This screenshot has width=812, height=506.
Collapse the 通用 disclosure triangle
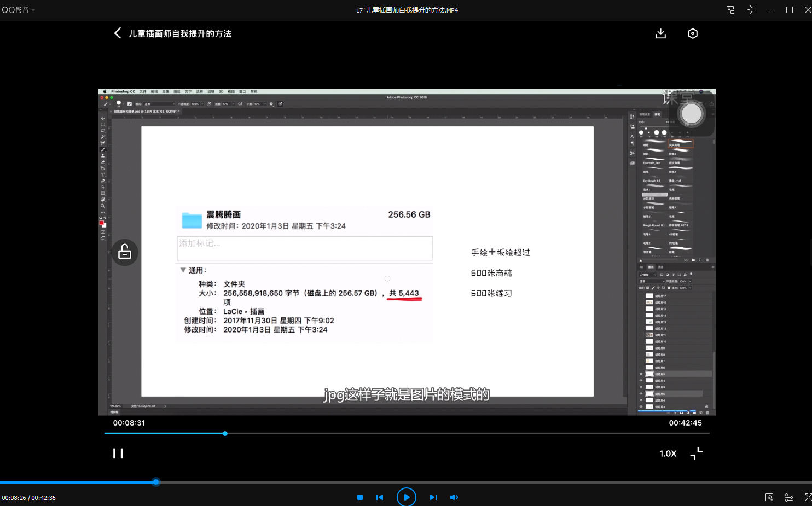coord(183,270)
